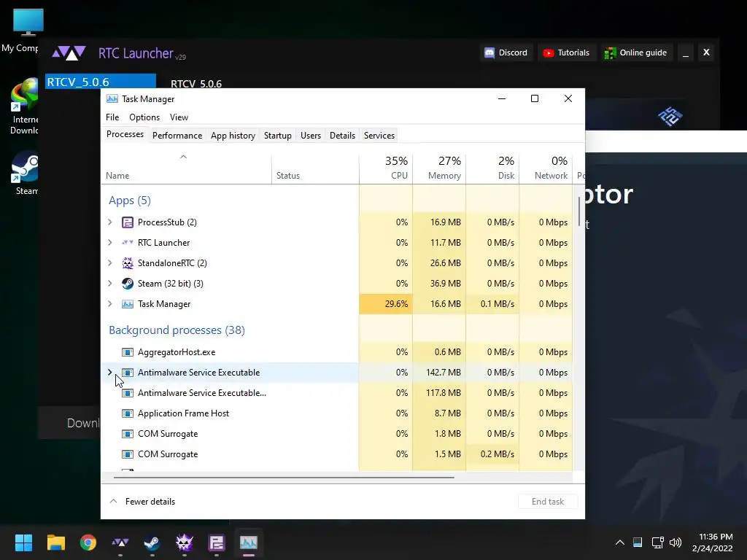The width and height of the screenshot is (747, 560).
Task: Open StandaloneRTC from the taskbar
Action: pyautogui.click(x=185, y=542)
